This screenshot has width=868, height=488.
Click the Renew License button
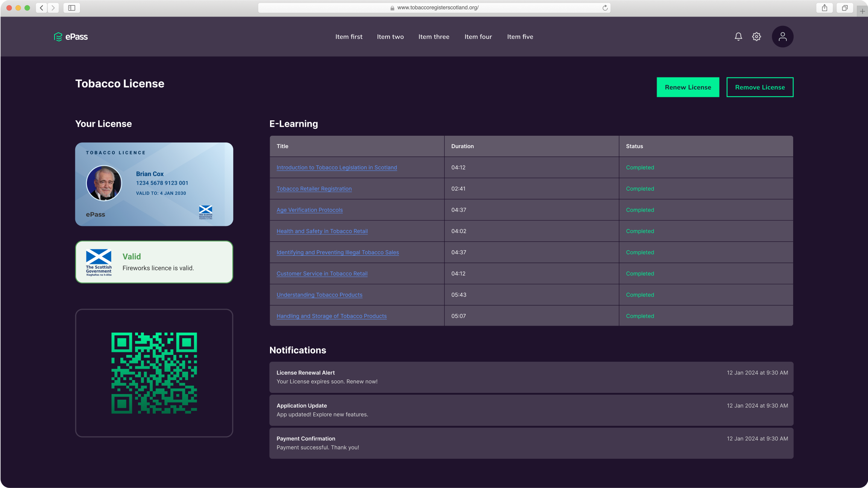(x=688, y=87)
